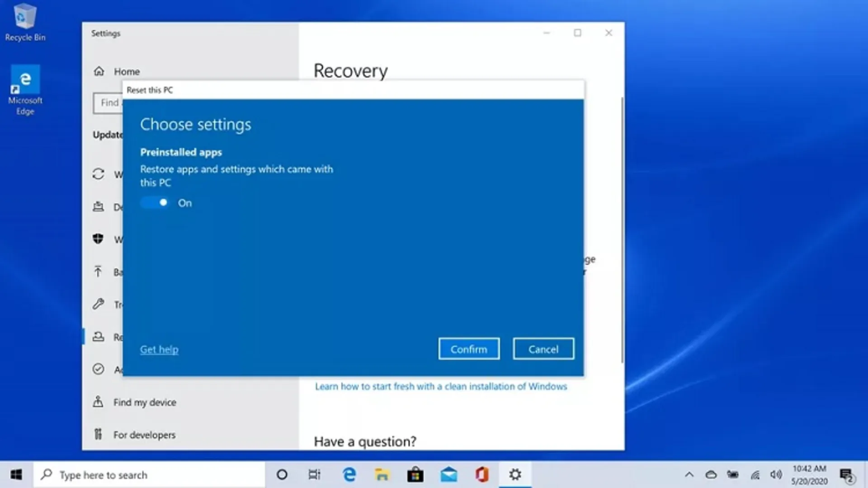Show hidden system tray icons
Viewport: 868px width, 488px height.
pos(689,474)
